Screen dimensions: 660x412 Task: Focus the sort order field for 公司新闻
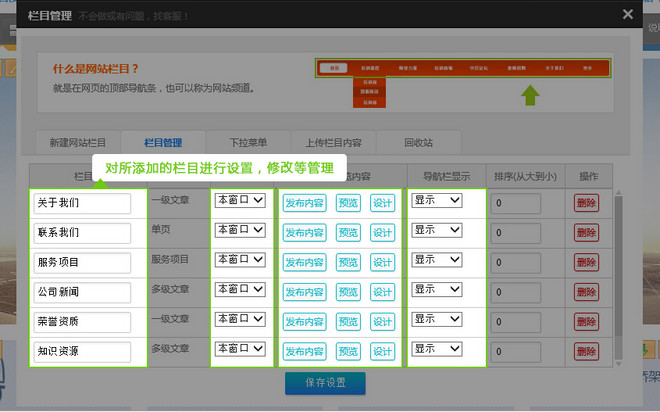coord(515,292)
